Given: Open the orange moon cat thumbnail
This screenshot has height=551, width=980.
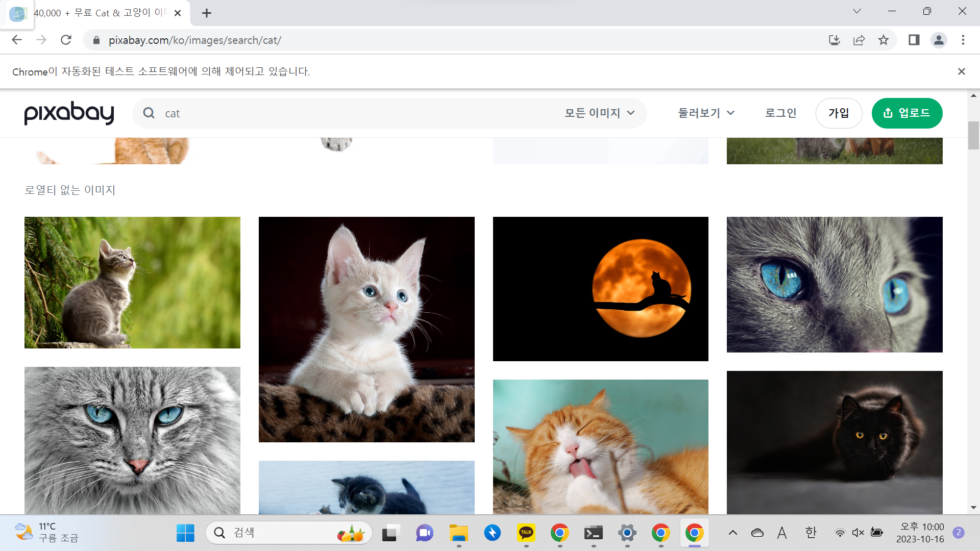Looking at the screenshot, I should point(600,289).
